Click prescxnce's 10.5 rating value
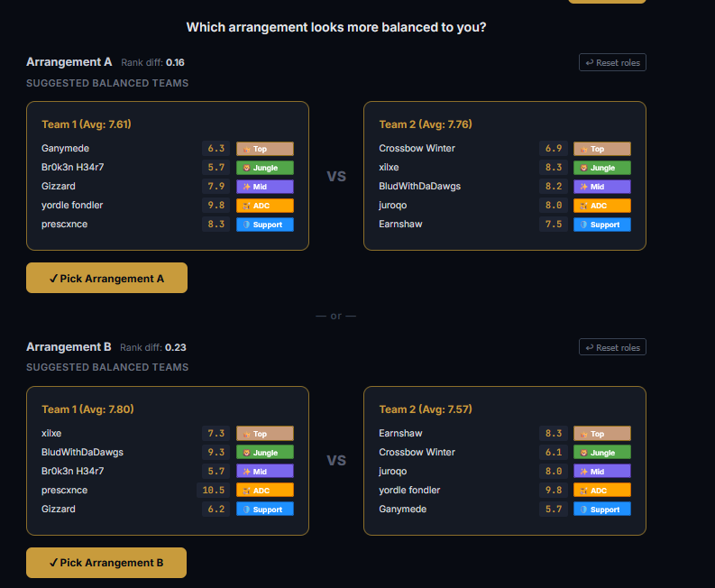 click(x=214, y=490)
